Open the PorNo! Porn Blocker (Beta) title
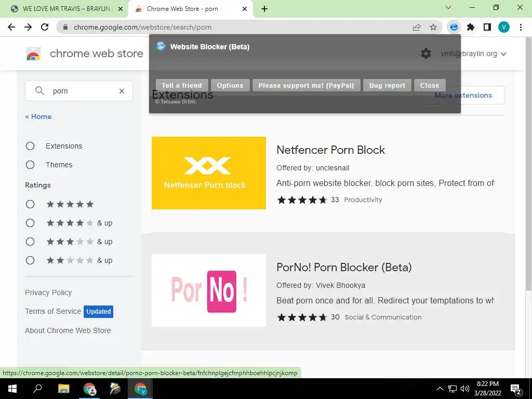532x399 pixels. tap(344, 268)
